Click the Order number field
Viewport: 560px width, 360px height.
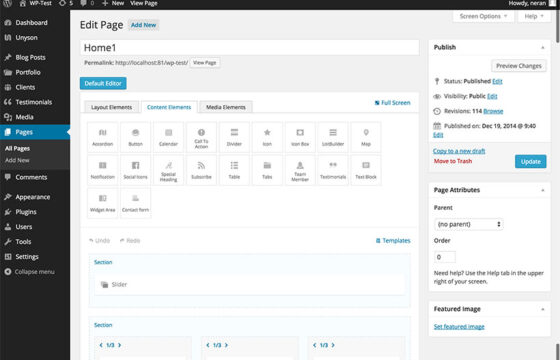tap(445, 257)
